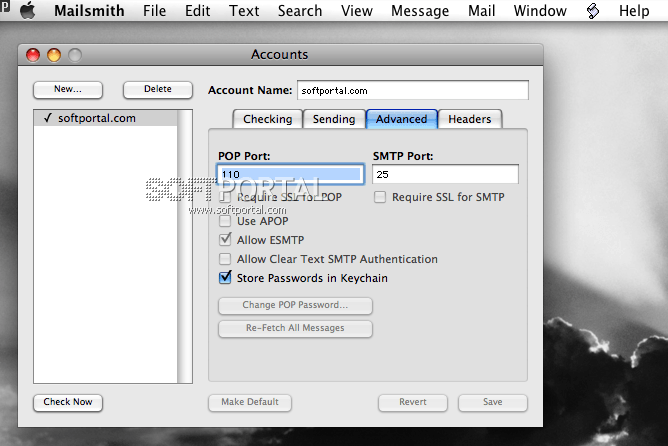This screenshot has height=446, width=668.
Task: Uncheck Store Passwords in Keychain
Action: pos(225,278)
